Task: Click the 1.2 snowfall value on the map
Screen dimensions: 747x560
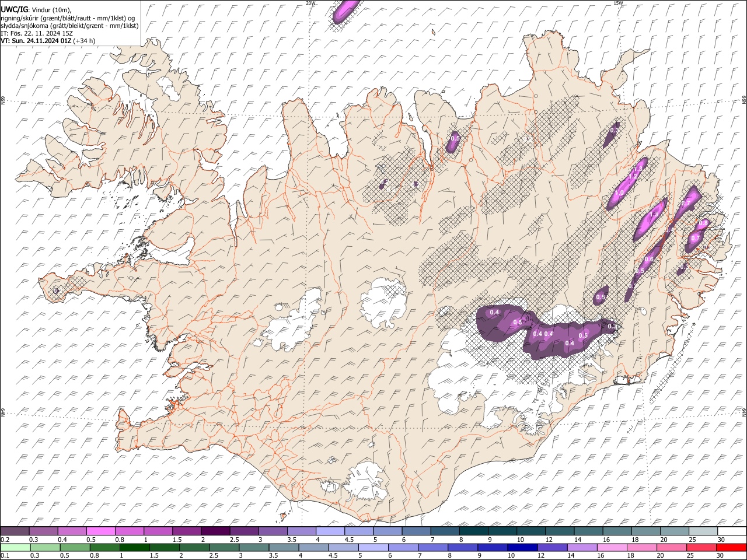Action: pyautogui.click(x=633, y=176)
